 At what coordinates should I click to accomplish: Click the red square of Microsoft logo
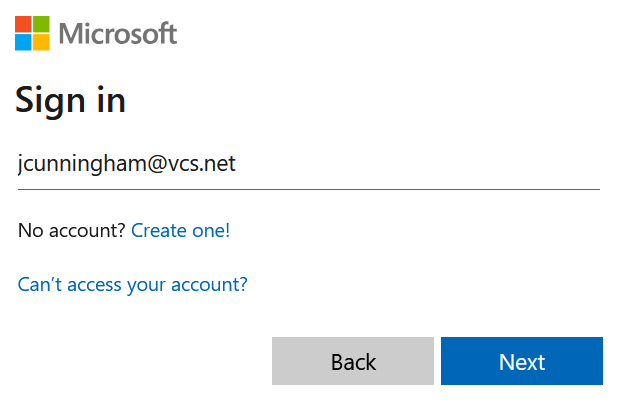[x=23, y=23]
